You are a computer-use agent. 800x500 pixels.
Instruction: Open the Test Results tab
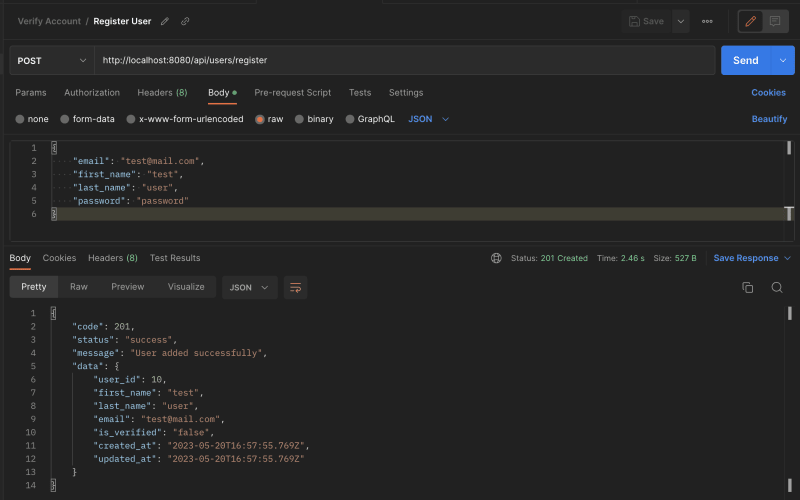click(175, 258)
